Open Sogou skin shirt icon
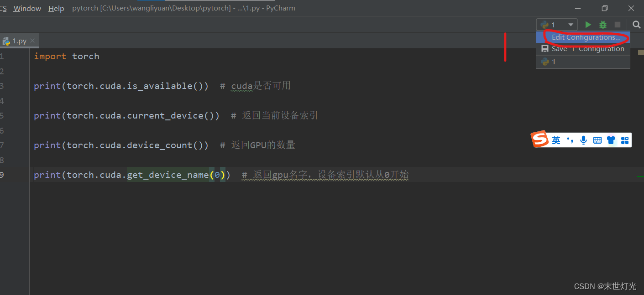 (611, 140)
